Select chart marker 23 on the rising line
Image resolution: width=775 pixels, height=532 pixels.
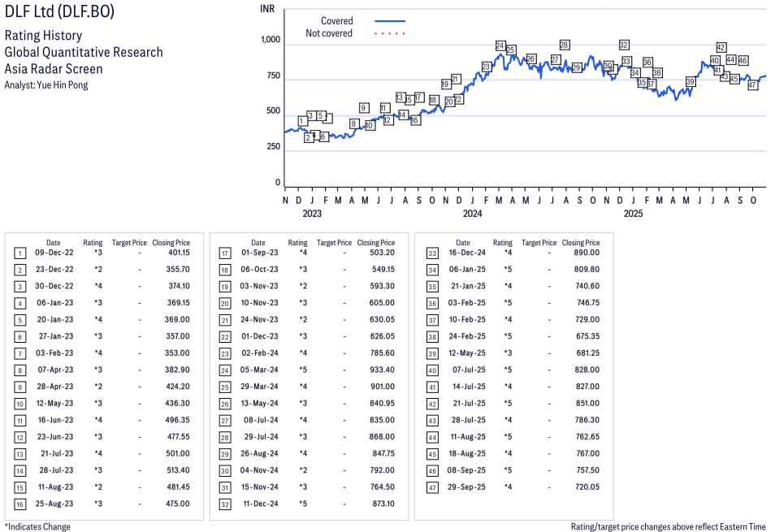(x=486, y=67)
